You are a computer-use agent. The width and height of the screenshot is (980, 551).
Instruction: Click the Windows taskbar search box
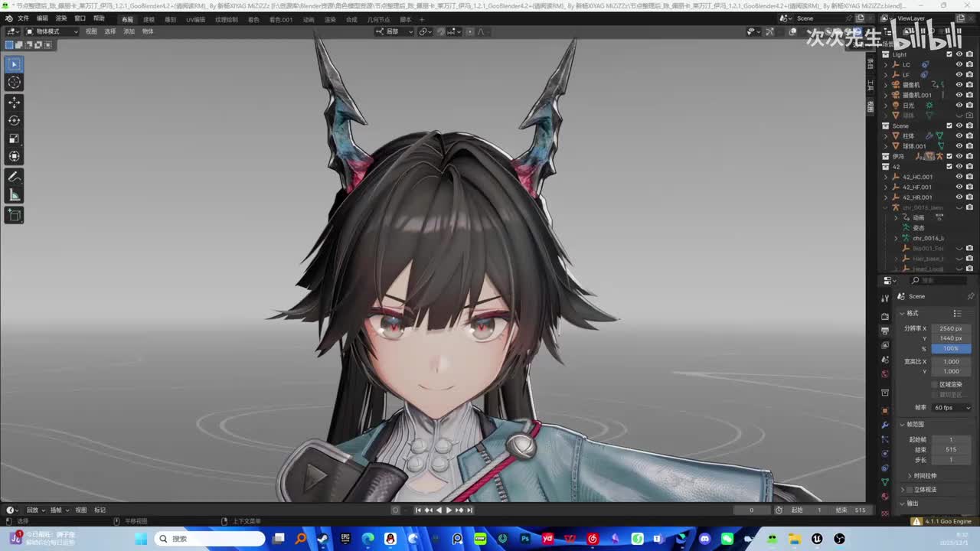(x=211, y=539)
